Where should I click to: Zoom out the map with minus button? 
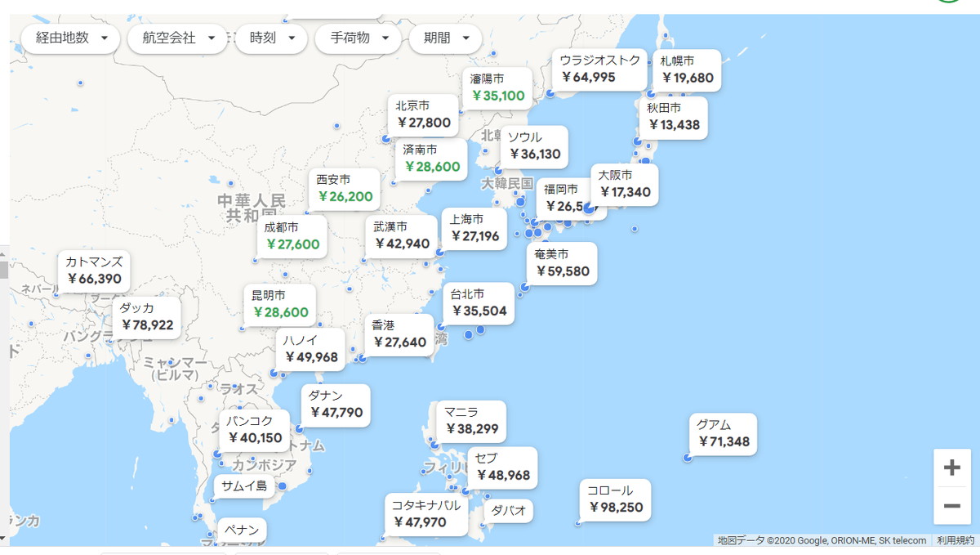point(951,506)
